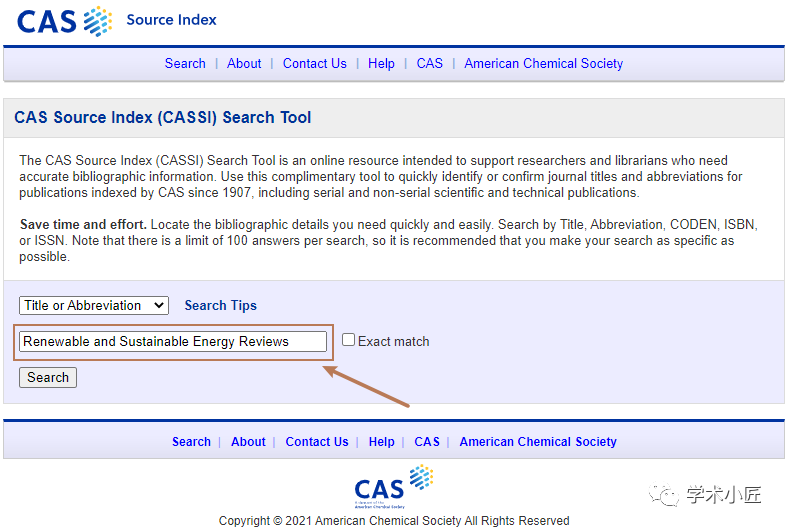Viewport: 787px width, 529px height.
Task: Click the Help link in footer navigation
Action: (x=381, y=442)
